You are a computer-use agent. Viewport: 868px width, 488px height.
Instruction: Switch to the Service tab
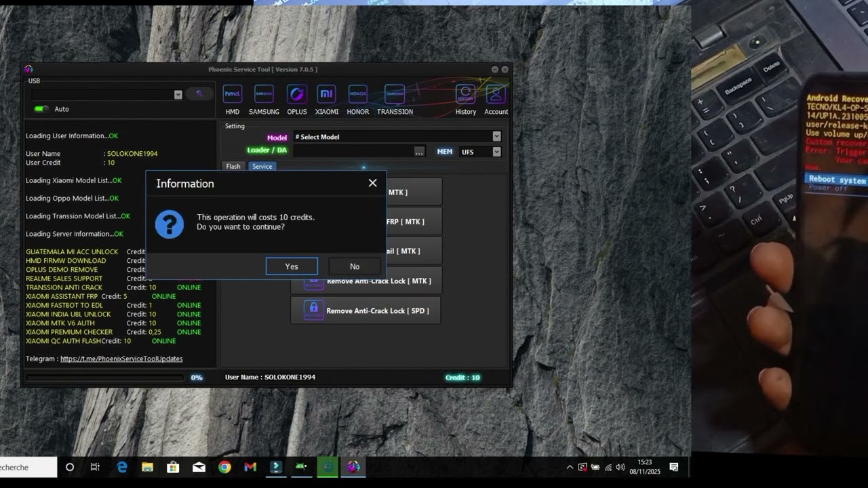(262, 166)
